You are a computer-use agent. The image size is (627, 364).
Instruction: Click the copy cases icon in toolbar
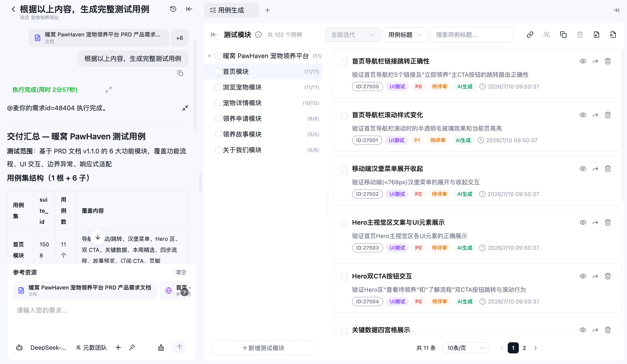coord(563,35)
